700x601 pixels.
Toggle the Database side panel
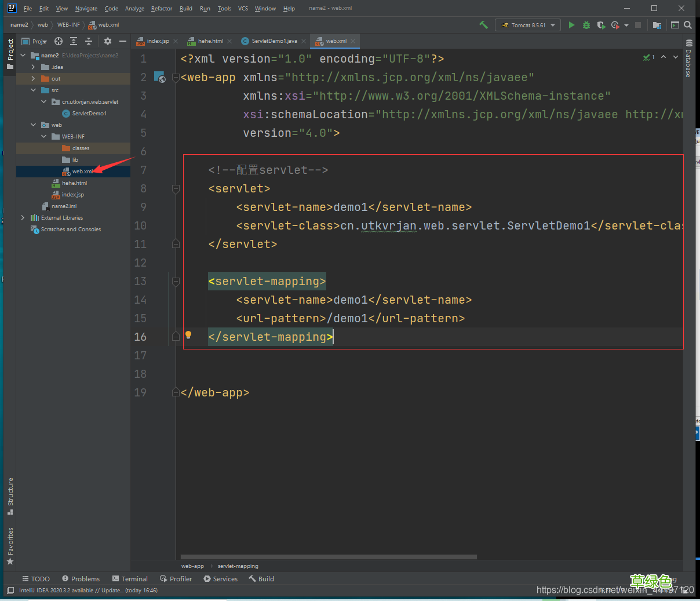pos(688,59)
